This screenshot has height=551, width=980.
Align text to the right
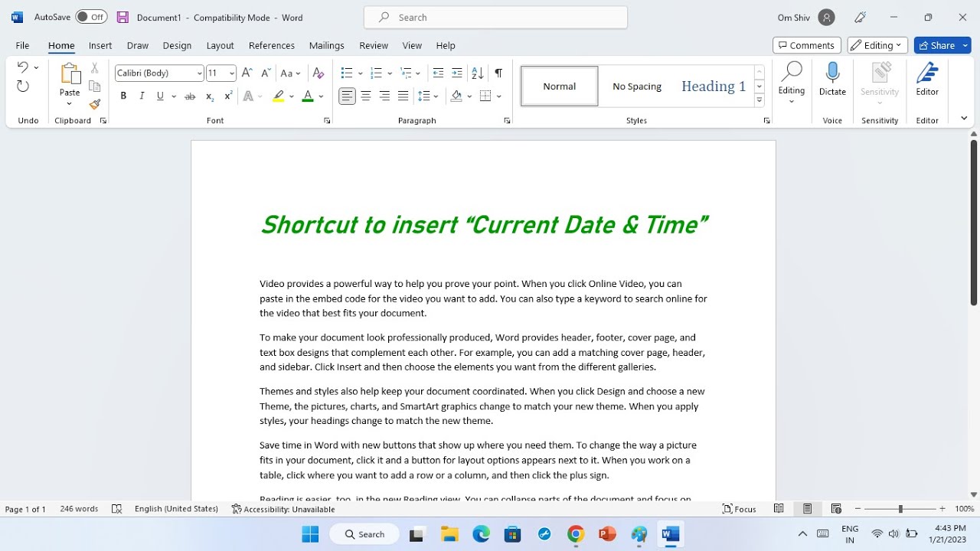[x=384, y=96]
